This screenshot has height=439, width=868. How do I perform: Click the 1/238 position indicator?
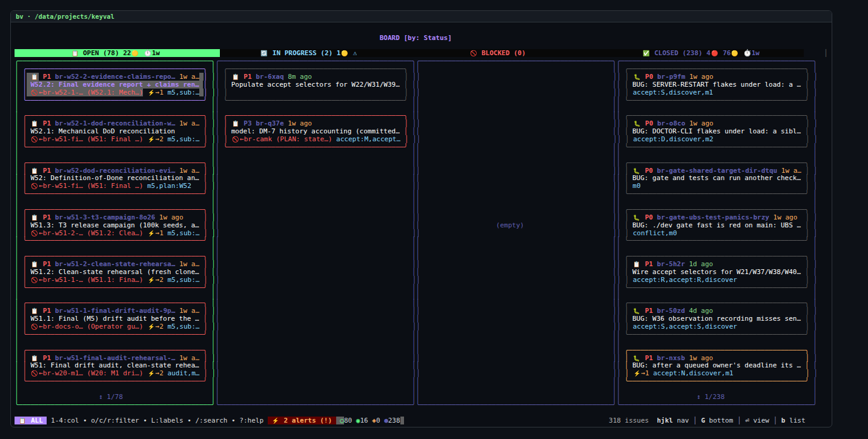[x=711, y=397]
